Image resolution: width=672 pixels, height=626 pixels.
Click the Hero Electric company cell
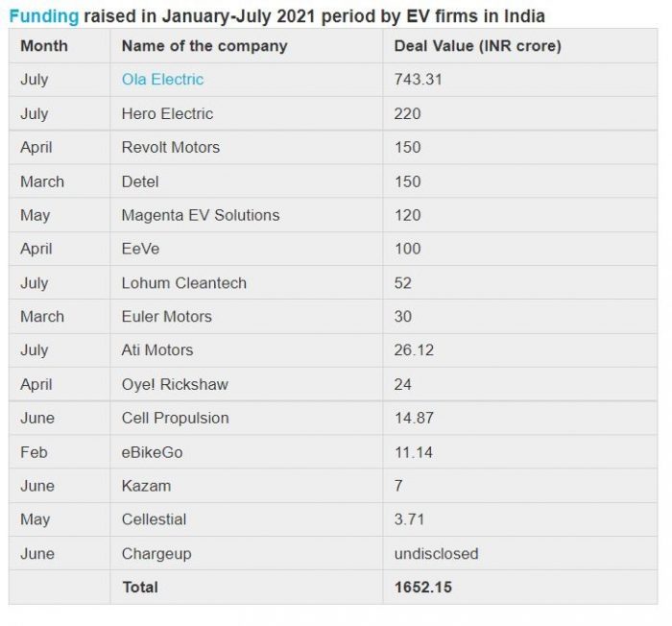click(x=247, y=113)
